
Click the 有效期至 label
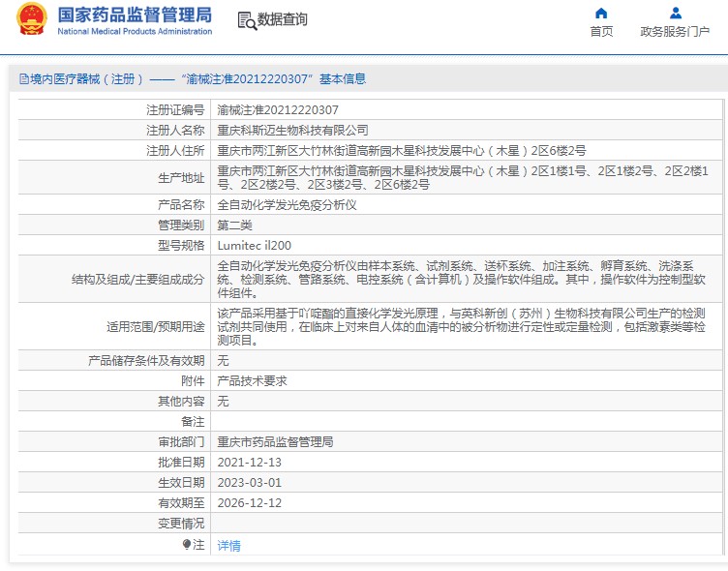tap(181, 502)
